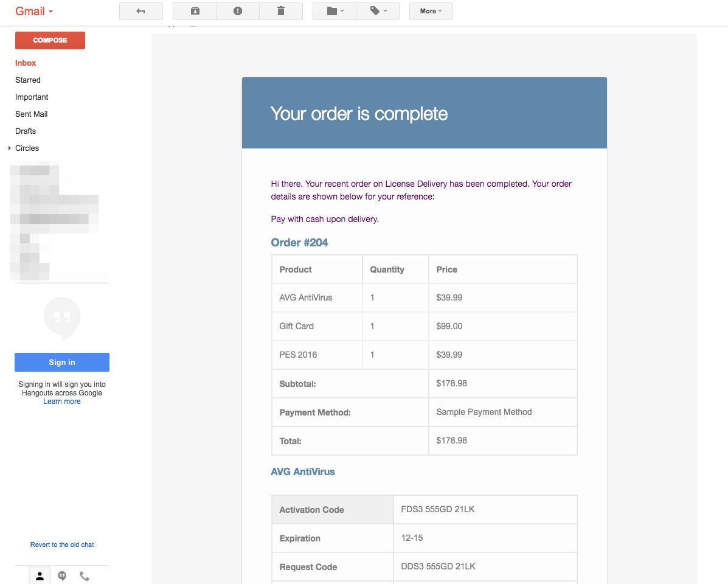Click the AVG AntiVirus product cell
The image size is (728, 584).
[x=317, y=298]
